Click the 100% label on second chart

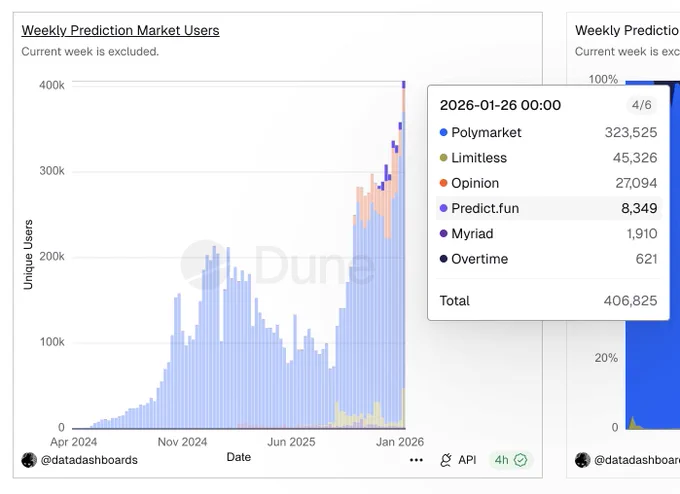coord(603,79)
